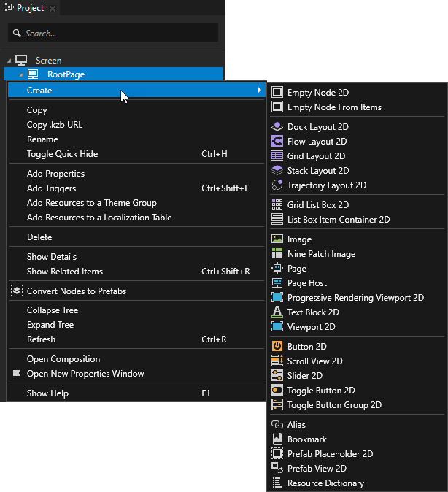
Task: Collapse the RootPage expander arrow
Action: [x=21, y=74]
